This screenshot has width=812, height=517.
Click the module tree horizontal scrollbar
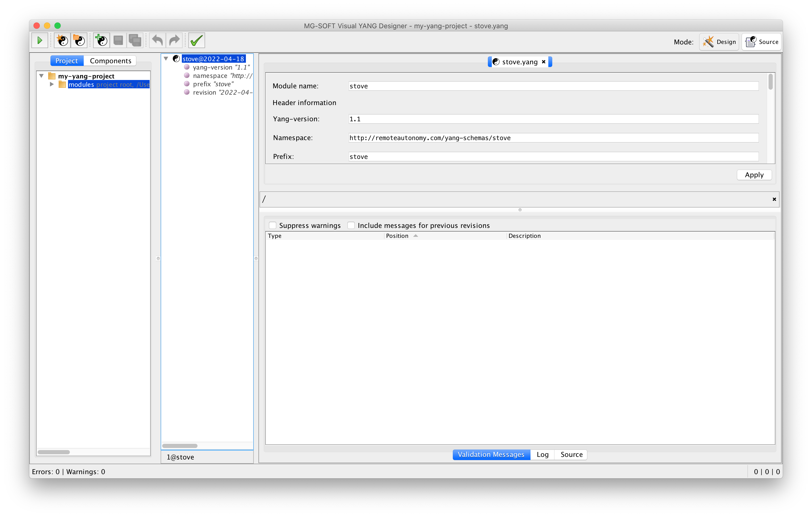tap(180, 446)
